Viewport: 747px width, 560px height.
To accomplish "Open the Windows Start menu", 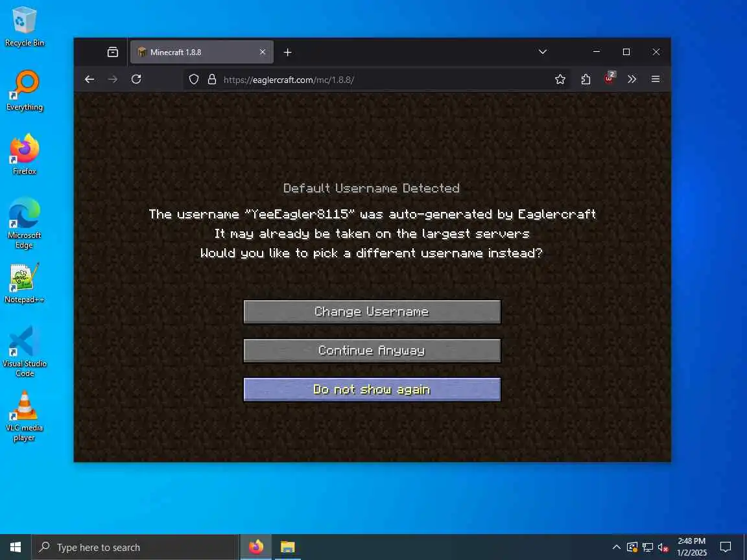I will click(x=16, y=547).
